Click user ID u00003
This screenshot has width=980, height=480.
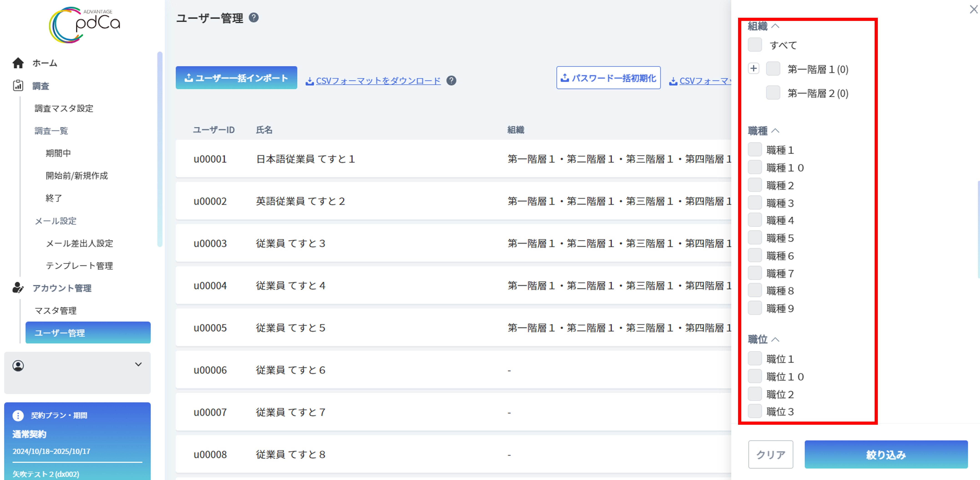[210, 243]
